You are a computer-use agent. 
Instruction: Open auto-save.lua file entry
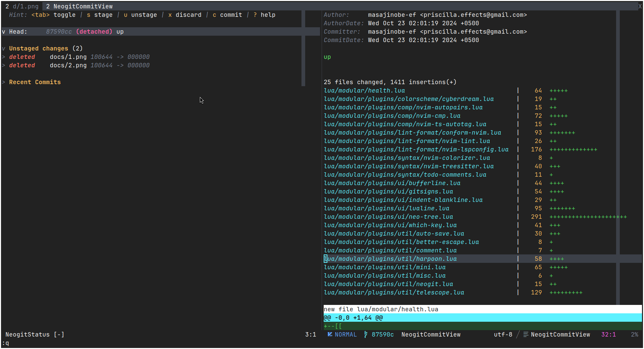[x=394, y=234]
